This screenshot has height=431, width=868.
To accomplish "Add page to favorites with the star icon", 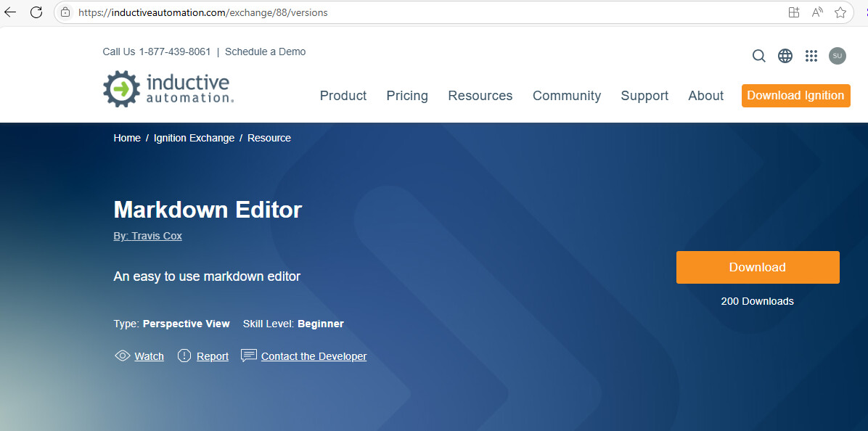I will [840, 13].
